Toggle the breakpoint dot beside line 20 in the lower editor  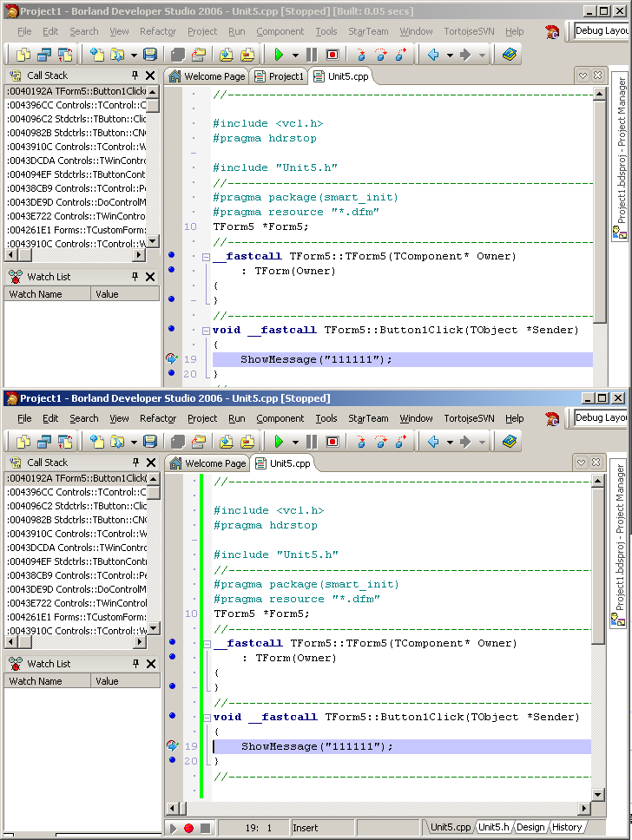click(172, 760)
